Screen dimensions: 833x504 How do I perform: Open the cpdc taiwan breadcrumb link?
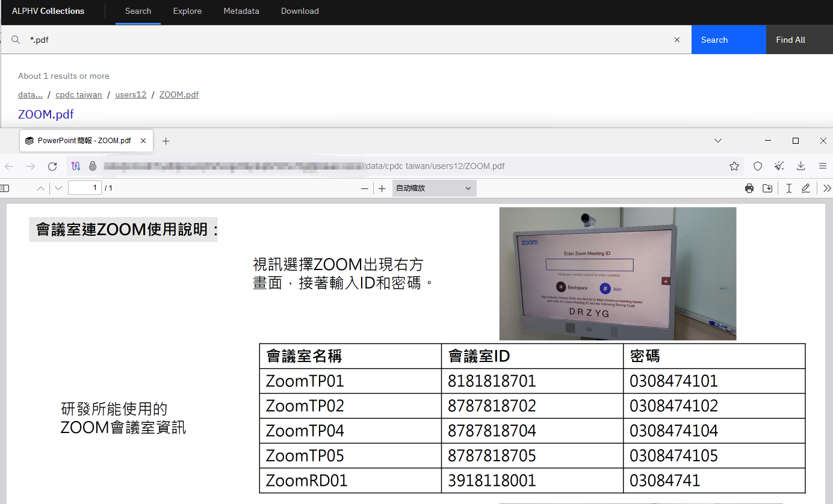point(79,94)
